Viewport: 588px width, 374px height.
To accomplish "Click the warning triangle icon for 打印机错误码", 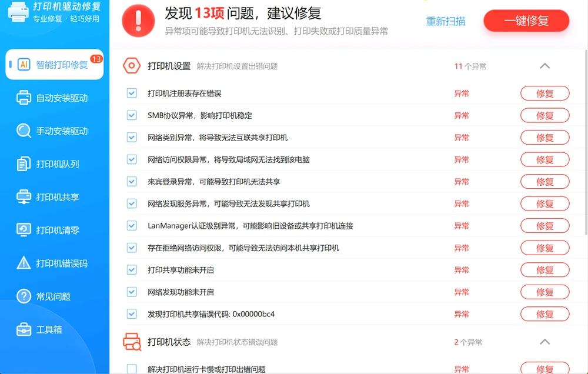I will [24, 263].
